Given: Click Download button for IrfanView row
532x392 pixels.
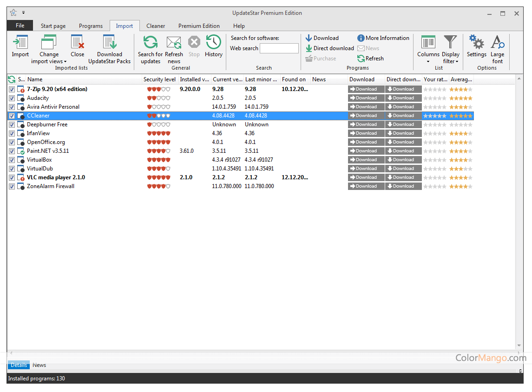Looking at the screenshot, I should pyautogui.click(x=366, y=133).
